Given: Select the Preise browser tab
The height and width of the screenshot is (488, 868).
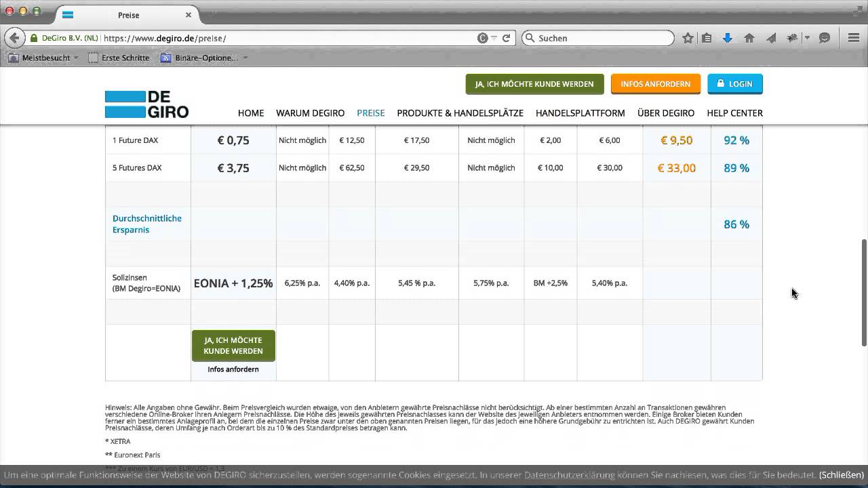Looking at the screenshot, I should pos(127,14).
